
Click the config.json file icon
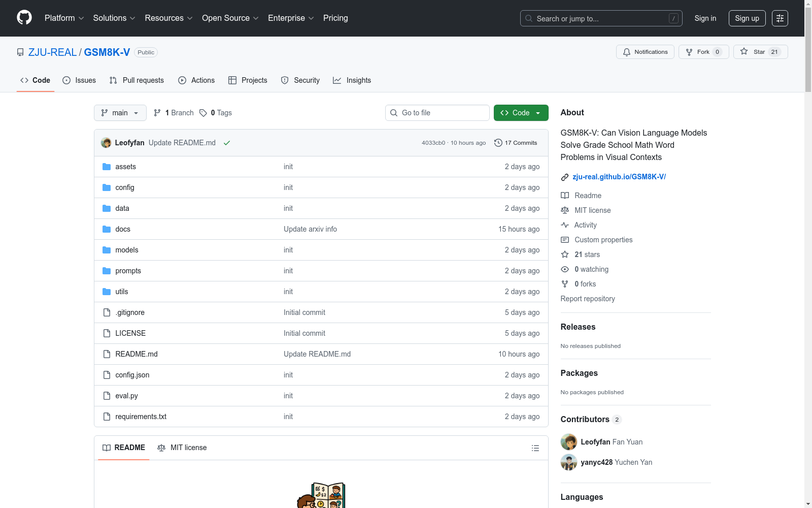coord(107,375)
